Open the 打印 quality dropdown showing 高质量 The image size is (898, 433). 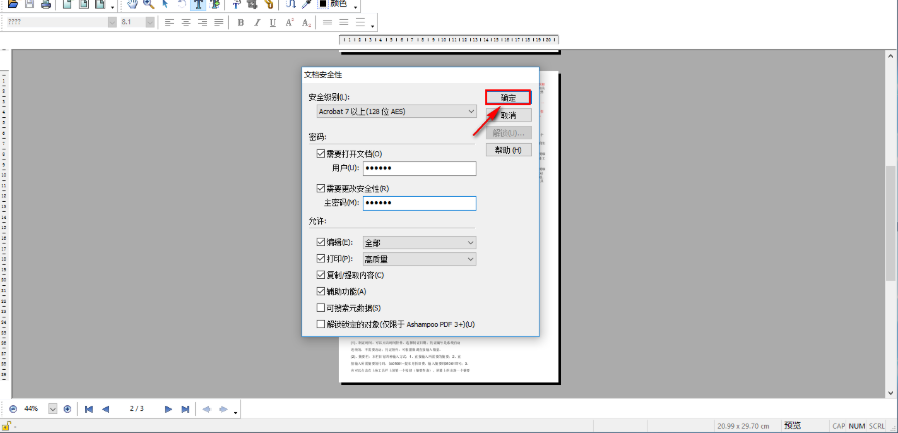[420, 259]
